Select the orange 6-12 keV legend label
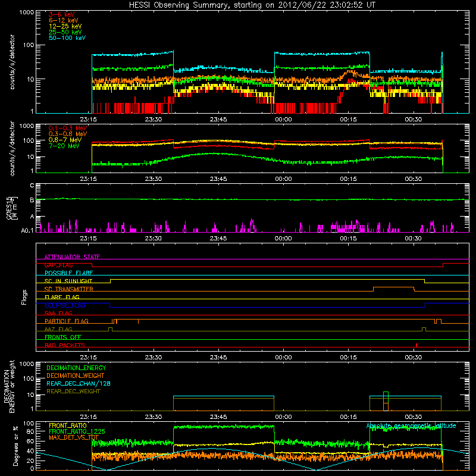476x476 pixels. 64,20
